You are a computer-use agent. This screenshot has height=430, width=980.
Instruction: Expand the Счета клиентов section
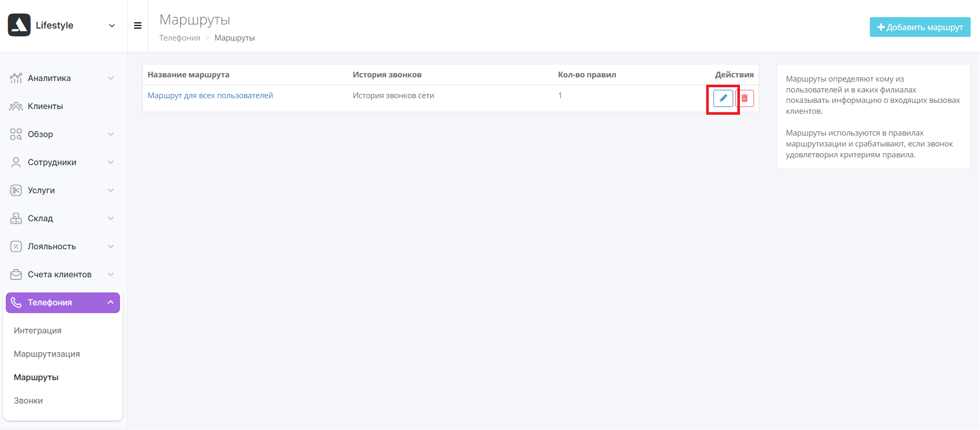click(111, 275)
